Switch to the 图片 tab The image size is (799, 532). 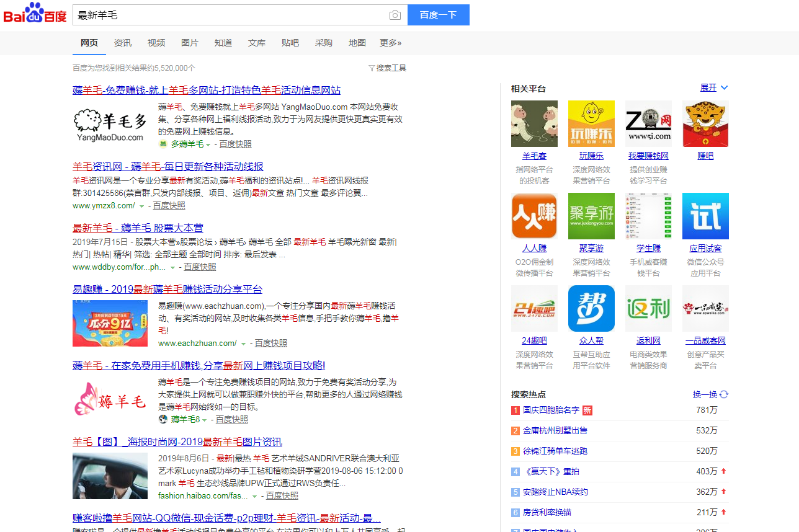pyautogui.click(x=190, y=43)
